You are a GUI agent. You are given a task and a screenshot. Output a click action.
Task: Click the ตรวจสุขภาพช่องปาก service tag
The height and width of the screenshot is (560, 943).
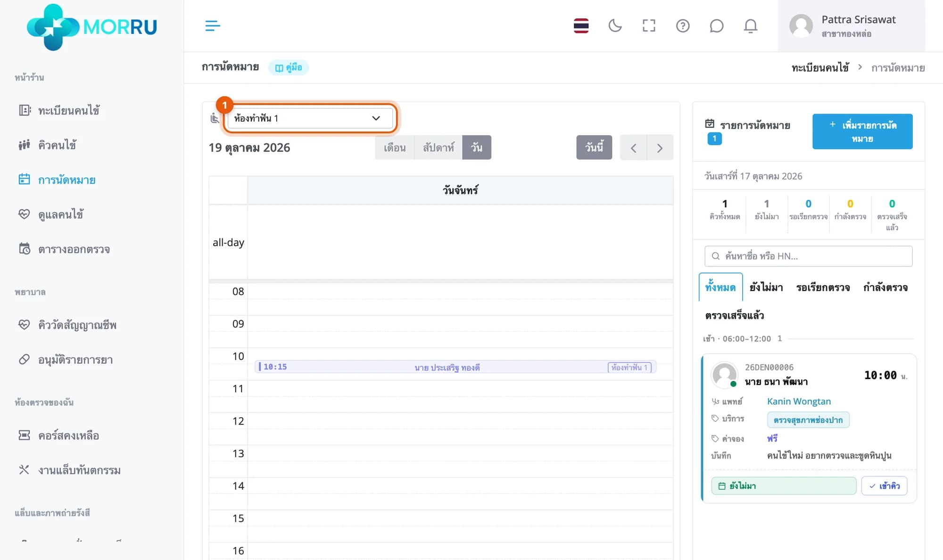[808, 420]
